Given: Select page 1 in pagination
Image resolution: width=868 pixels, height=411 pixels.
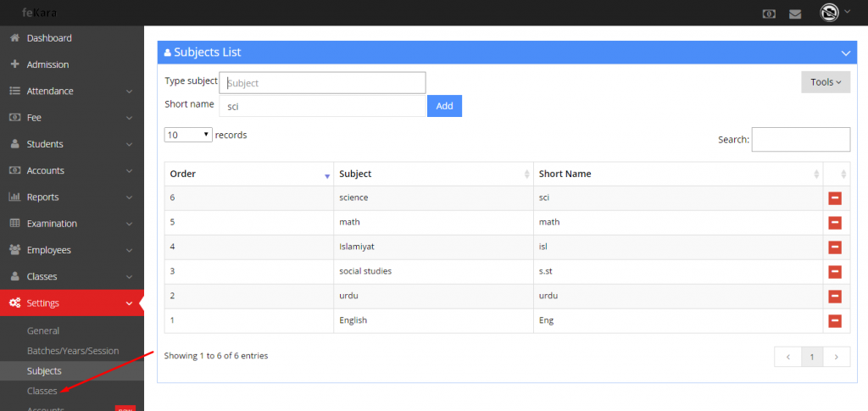Looking at the screenshot, I should tap(812, 357).
